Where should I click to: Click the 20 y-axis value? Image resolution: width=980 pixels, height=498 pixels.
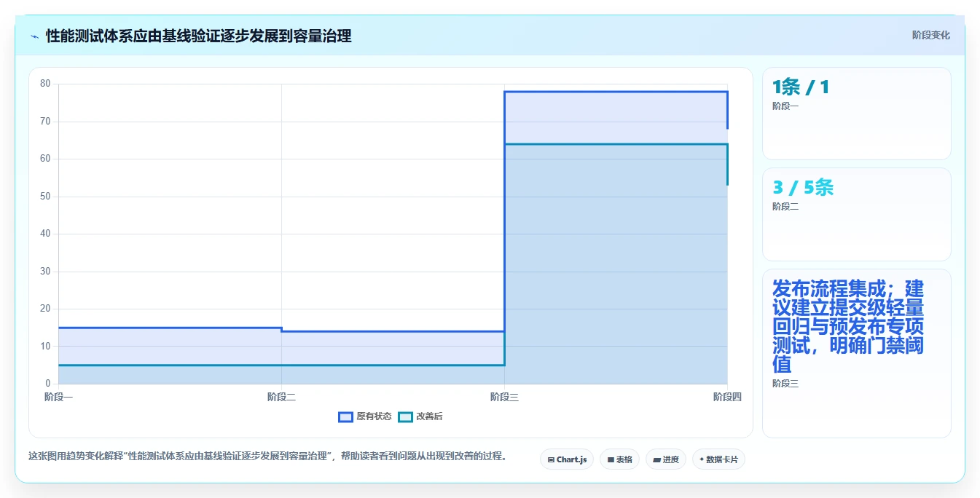point(45,309)
